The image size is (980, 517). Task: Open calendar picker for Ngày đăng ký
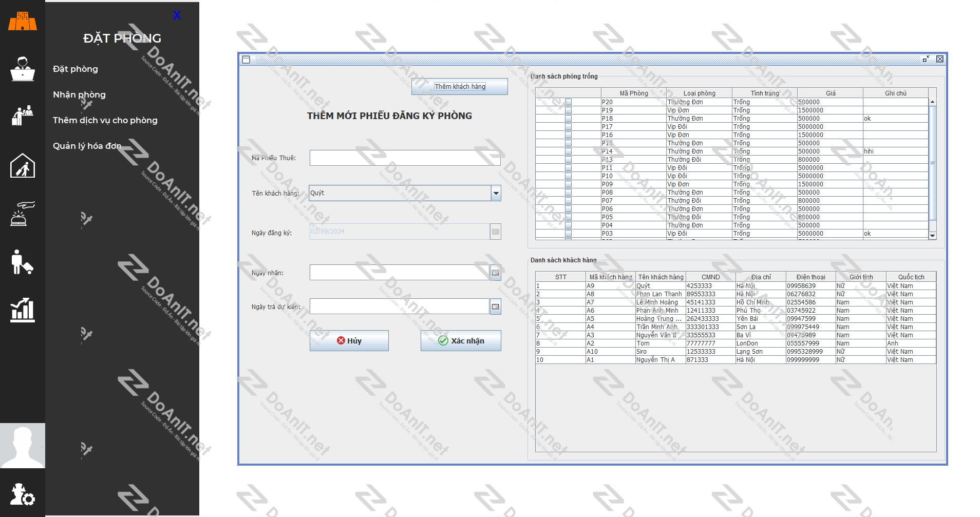(x=495, y=232)
